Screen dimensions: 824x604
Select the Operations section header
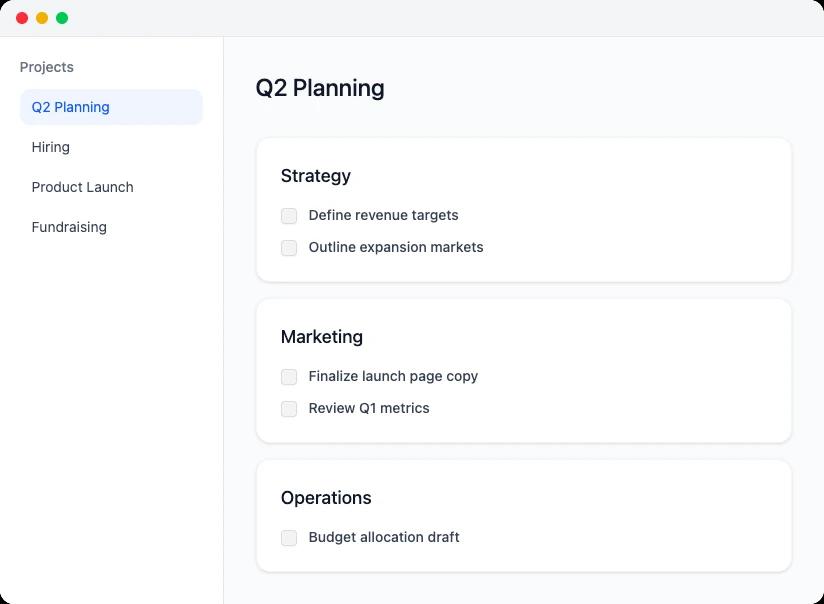pos(326,498)
